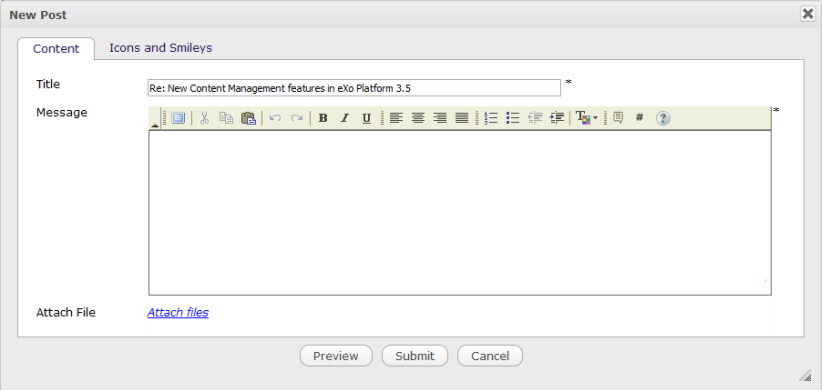Open the Attach files link

click(x=178, y=312)
